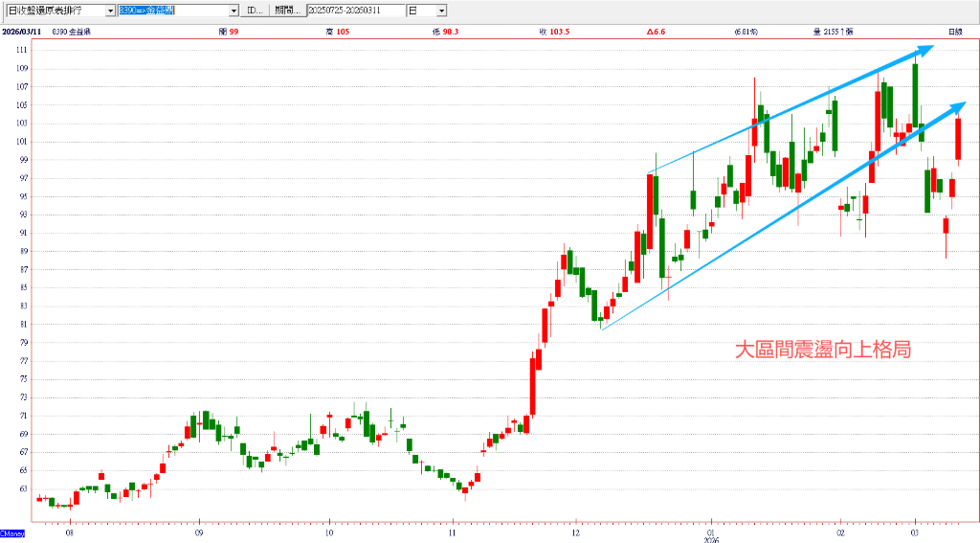
Task: Click the Δ6.6 price change indicator
Action: coord(656,32)
